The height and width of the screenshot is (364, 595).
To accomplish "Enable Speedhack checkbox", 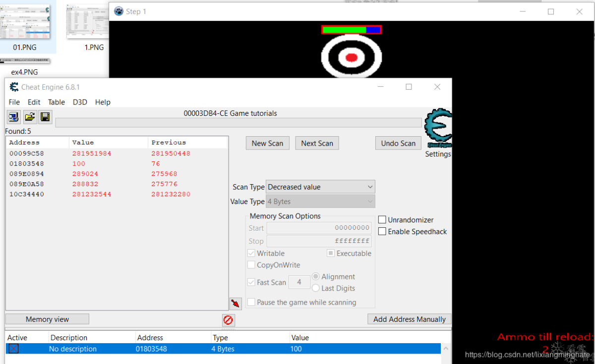I will tap(382, 231).
